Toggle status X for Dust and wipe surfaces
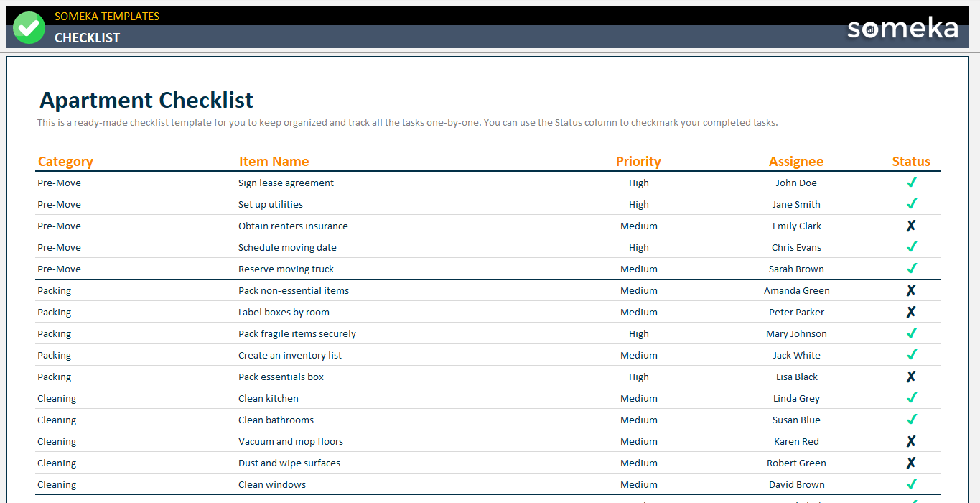This screenshot has height=503, width=980. 911,463
